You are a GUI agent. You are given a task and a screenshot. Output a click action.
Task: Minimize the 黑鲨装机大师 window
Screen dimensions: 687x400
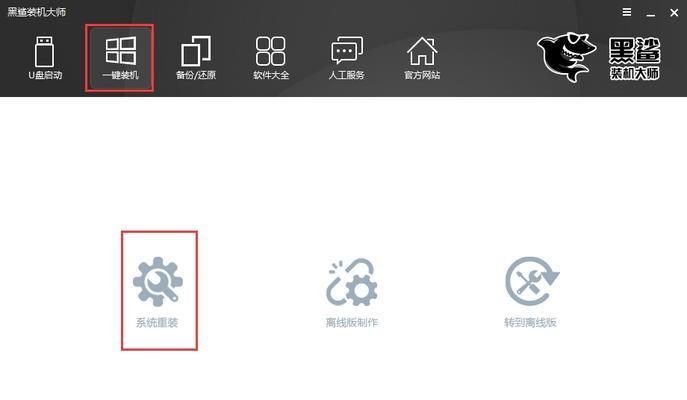click(x=651, y=13)
